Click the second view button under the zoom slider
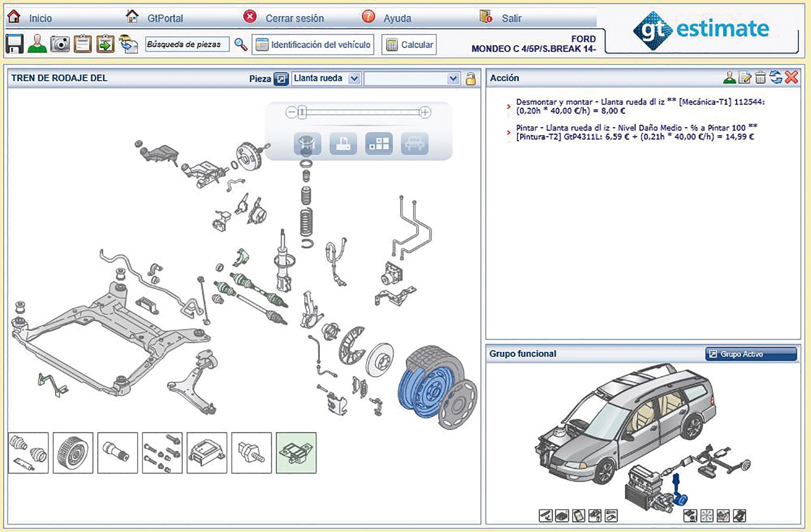The width and height of the screenshot is (811, 532). coord(343,144)
